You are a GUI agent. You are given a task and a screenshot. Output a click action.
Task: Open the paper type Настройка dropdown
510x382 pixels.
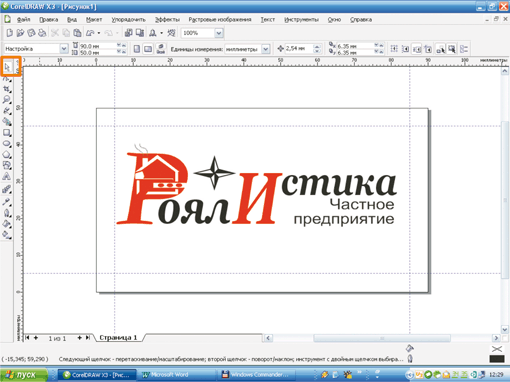click(x=64, y=49)
